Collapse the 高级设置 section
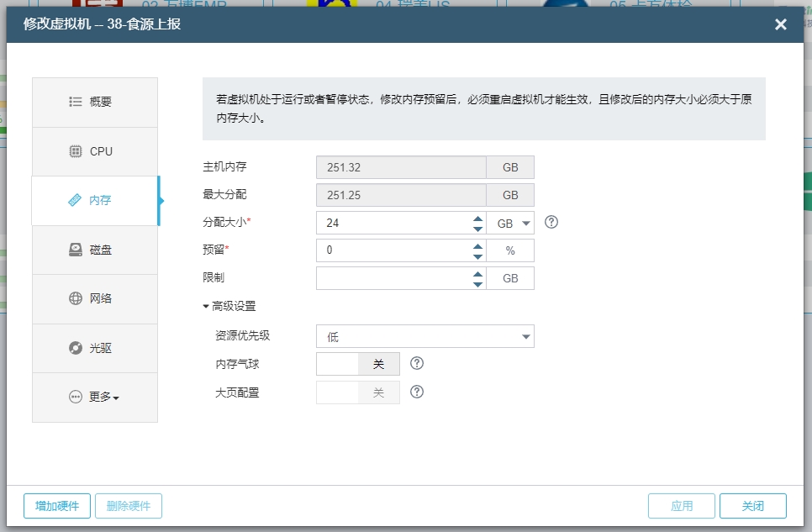812x532 pixels. pos(229,307)
